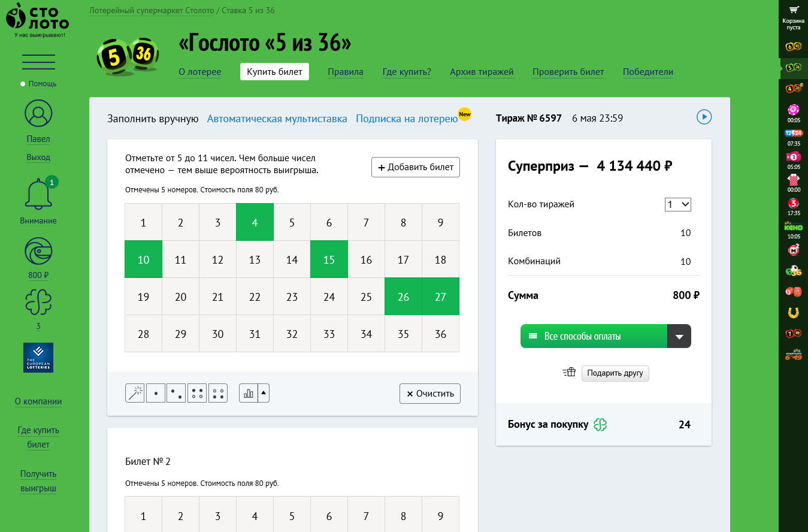This screenshot has width=808, height=532.
Task: Open the Sportloto 6x49 icon
Action: click(793, 354)
